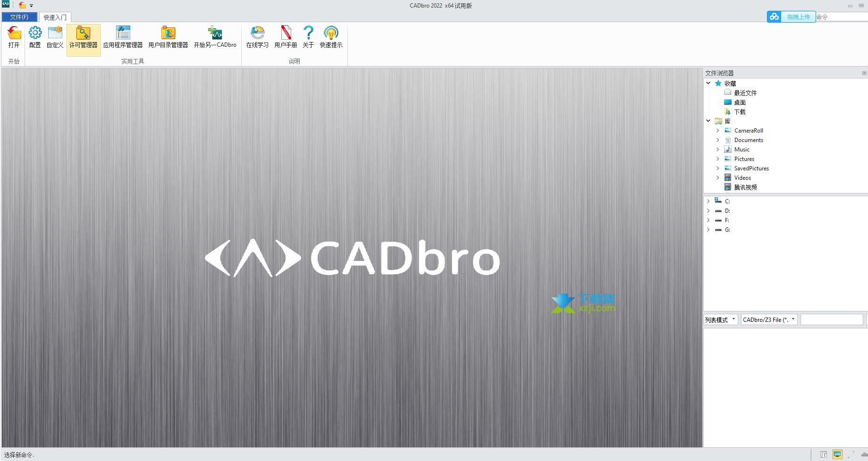868x461 pixels.
Task: Open the 列表模式 list mode dropdown
Action: [721, 319]
